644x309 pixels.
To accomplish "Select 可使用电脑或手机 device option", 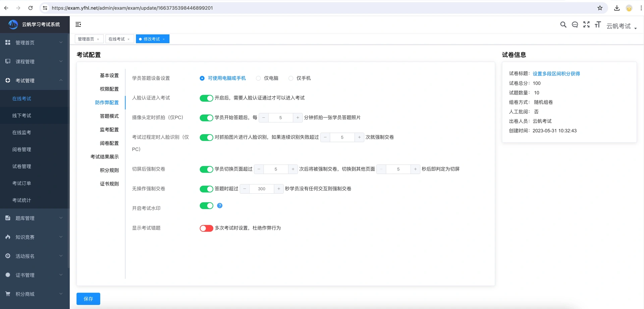I will click(223, 78).
